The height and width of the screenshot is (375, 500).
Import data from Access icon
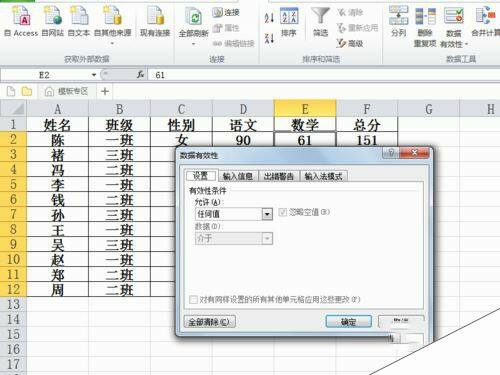(x=21, y=21)
